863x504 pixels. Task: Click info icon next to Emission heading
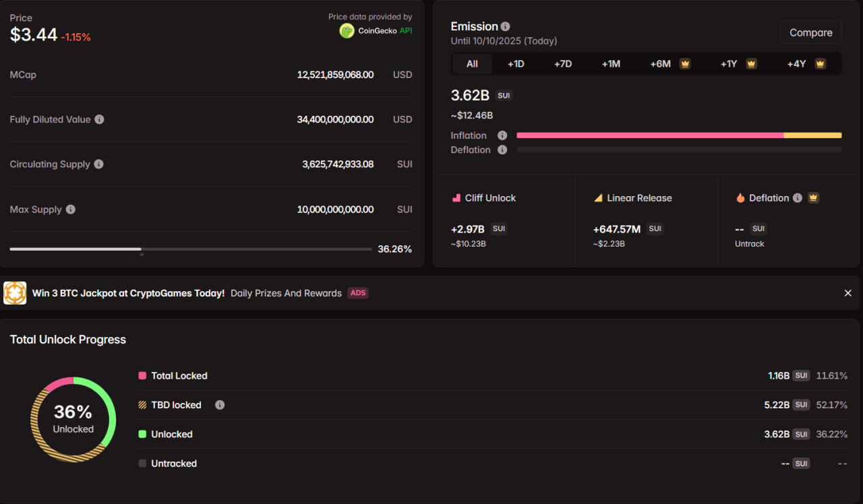point(506,26)
